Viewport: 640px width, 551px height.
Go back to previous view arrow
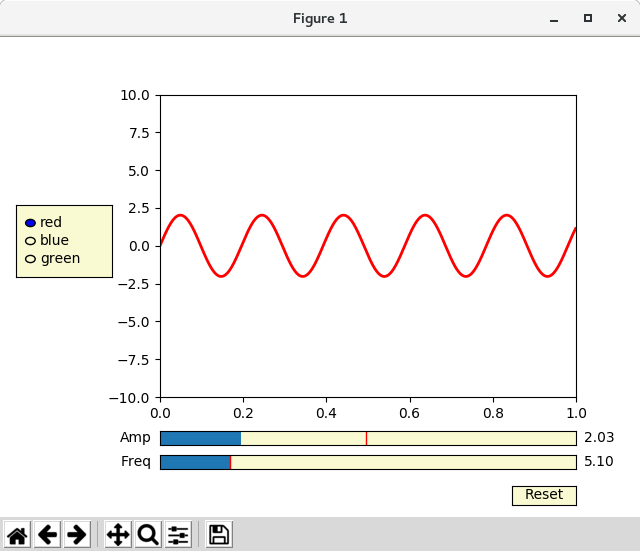(x=47, y=535)
